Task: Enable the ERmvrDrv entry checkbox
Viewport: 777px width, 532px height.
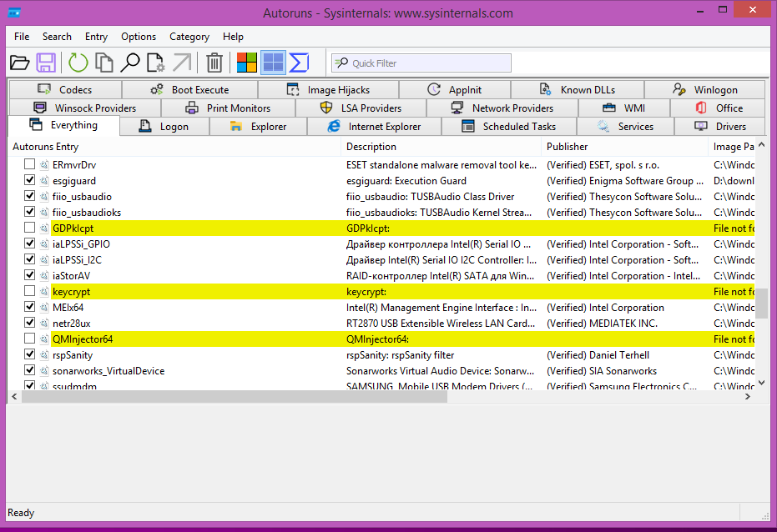Action: [30, 164]
